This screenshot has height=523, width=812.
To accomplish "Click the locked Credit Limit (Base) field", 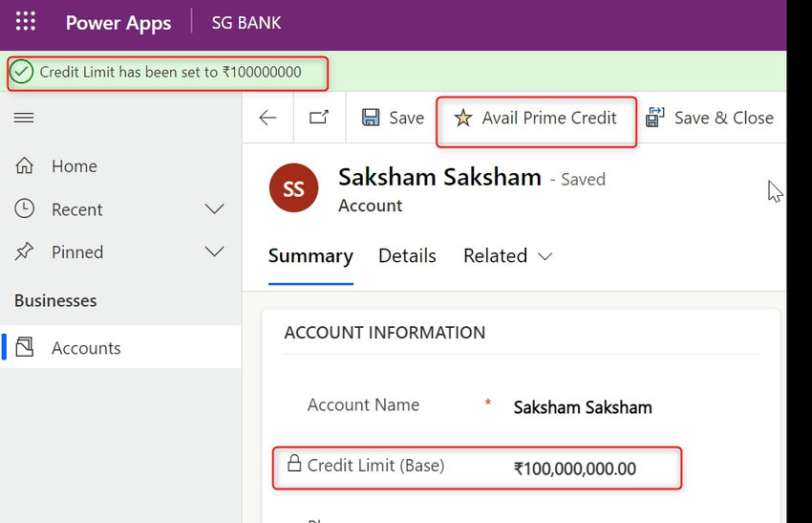I will 575,469.
